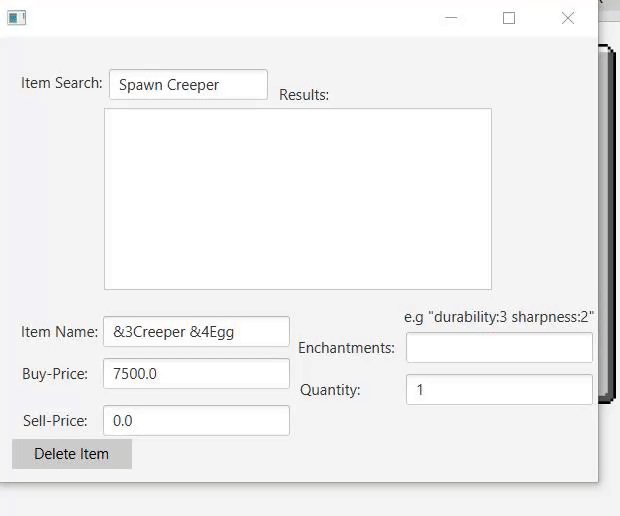Click the "Buy-Price:" label
620x516 pixels.
tap(55, 374)
